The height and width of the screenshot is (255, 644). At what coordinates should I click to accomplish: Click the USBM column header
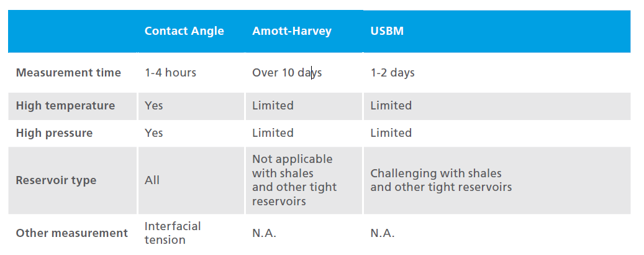pyautogui.click(x=387, y=31)
